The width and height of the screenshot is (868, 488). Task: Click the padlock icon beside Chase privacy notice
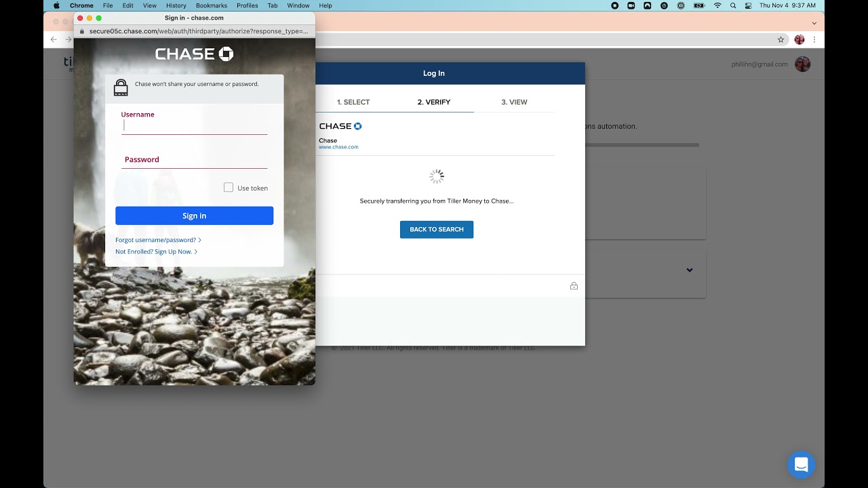click(x=121, y=87)
